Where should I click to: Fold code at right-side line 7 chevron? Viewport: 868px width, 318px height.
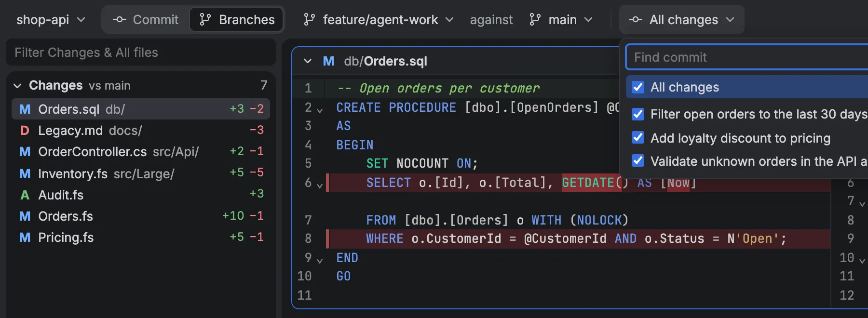pos(862,204)
